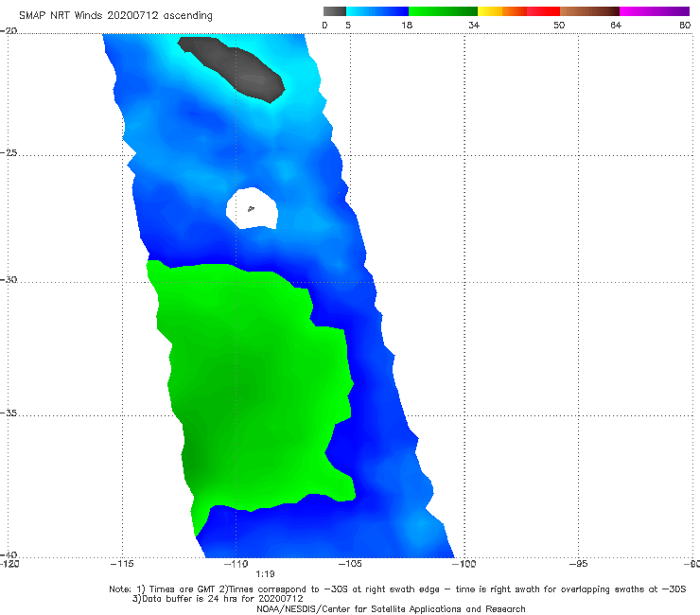The width and height of the screenshot is (700, 615).
Task: Click the title 'SMAP NRT Winds 20200712 ascending'
Action: pyautogui.click(x=115, y=16)
